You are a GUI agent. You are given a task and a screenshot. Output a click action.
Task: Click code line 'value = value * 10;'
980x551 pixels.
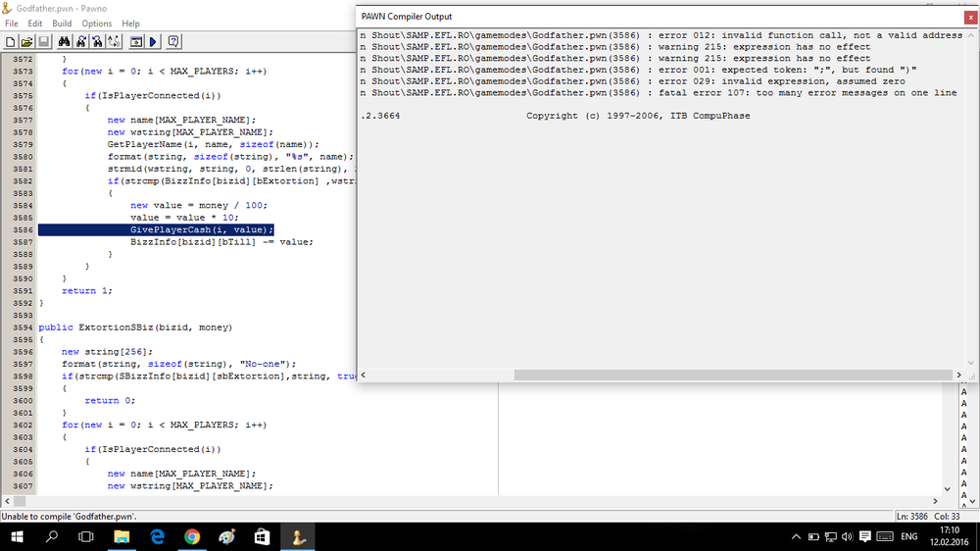pos(184,218)
